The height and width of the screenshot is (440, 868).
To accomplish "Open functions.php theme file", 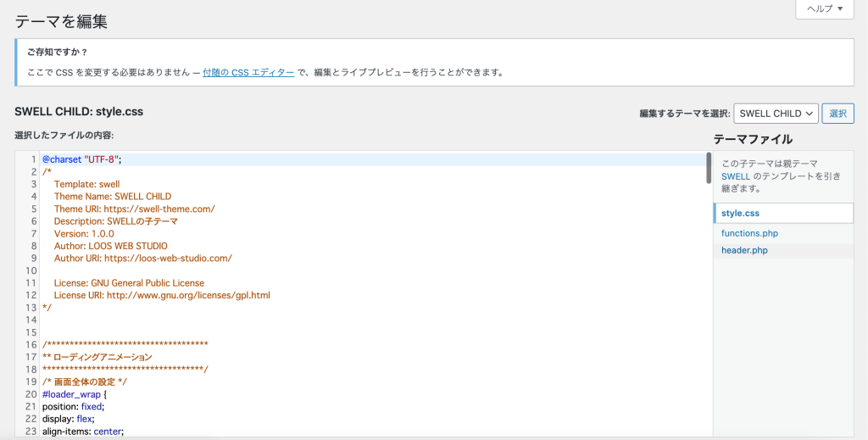I will click(749, 233).
